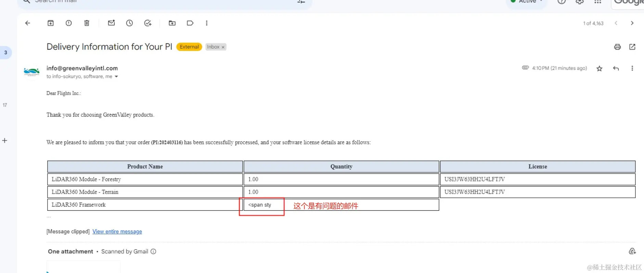The image size is (644, 273).
Task: Click Terrain row quantity 1.00
Action: click(x=253, y=192)
